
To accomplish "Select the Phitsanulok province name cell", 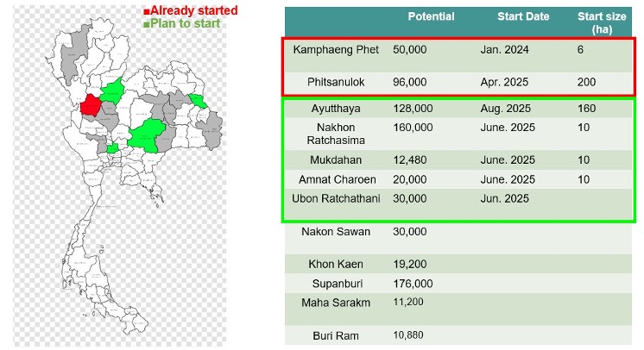I will [336, 82].
